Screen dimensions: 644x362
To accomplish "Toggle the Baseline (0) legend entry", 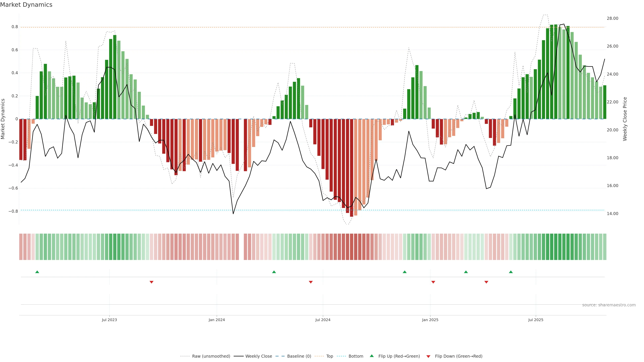I will click(x=299, y=356).
